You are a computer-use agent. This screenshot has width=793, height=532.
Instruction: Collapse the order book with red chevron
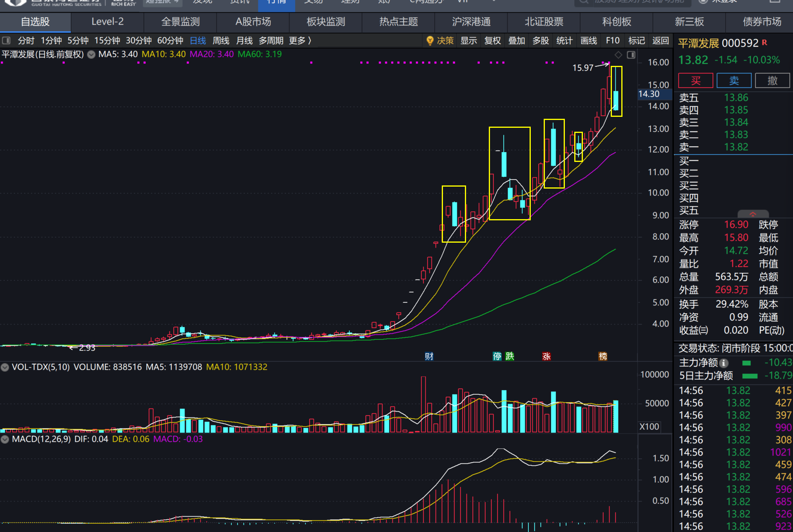753,214
